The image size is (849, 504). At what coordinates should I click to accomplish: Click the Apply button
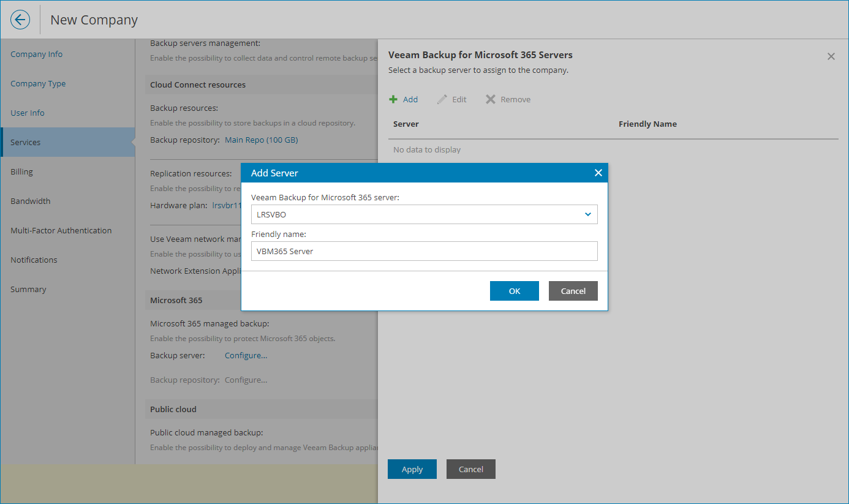[412, 469]
